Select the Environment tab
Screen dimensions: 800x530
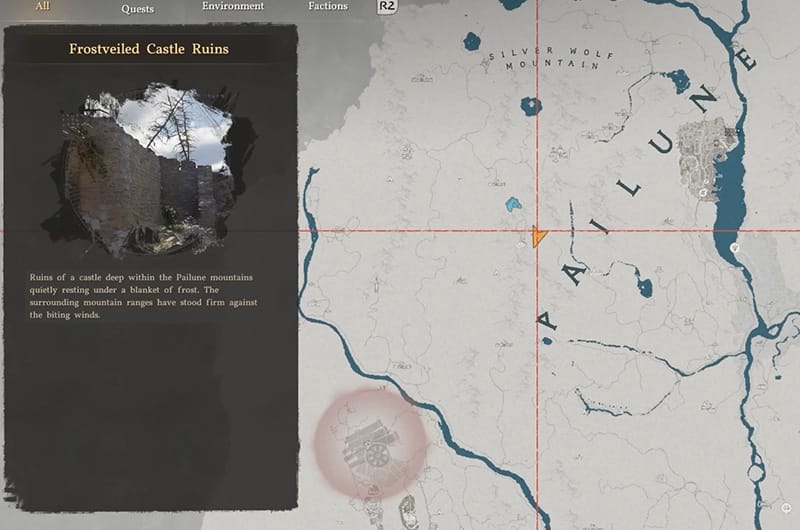coord(233,6)
